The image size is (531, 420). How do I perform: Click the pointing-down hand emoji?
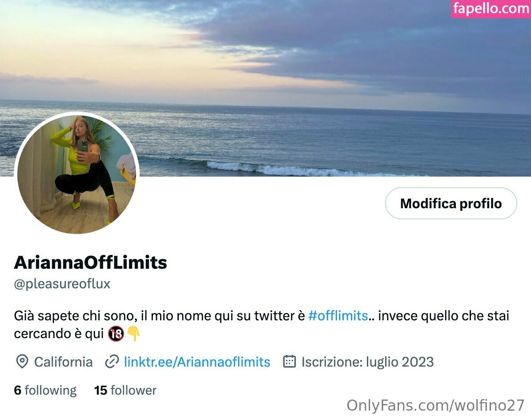(x=134, y=334)
